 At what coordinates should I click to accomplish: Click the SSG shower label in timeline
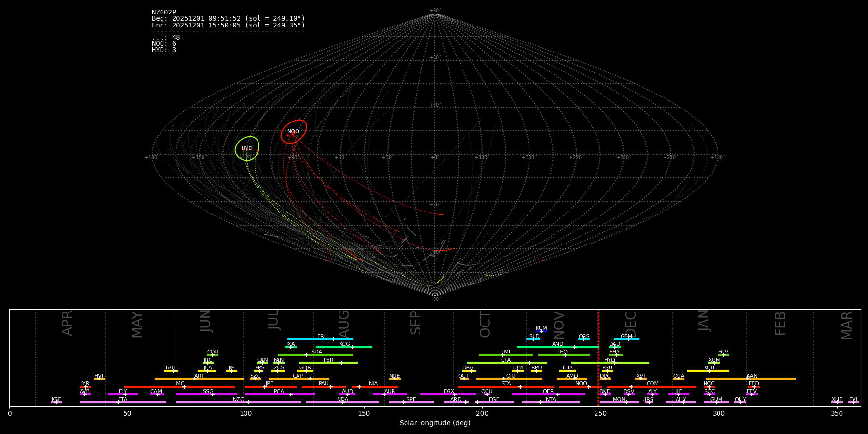pyautogui.click(x=208, y=392)
